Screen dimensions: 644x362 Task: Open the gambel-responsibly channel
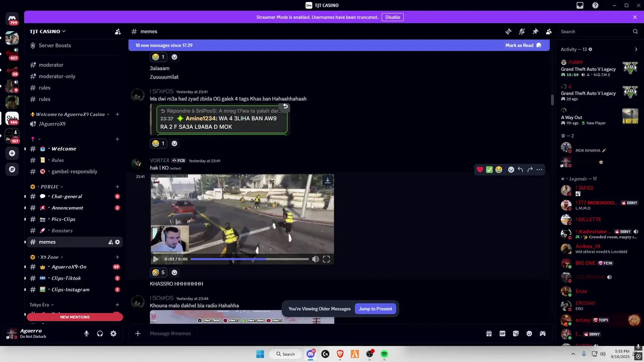click(x=74, y=171)
